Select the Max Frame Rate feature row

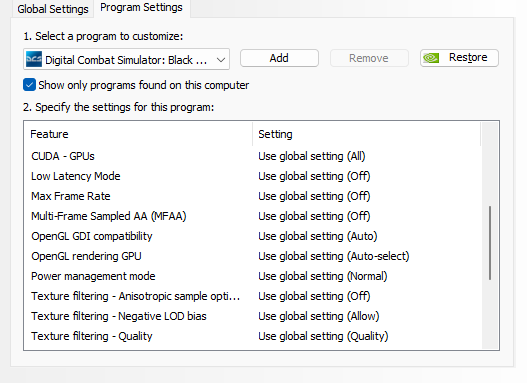tap(252, 196)
